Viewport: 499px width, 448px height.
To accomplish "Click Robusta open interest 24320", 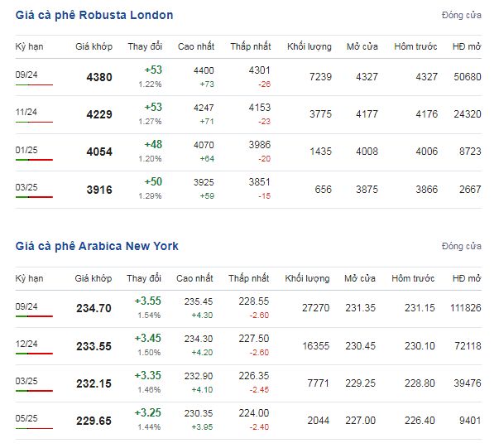I will tap(468, 114).
